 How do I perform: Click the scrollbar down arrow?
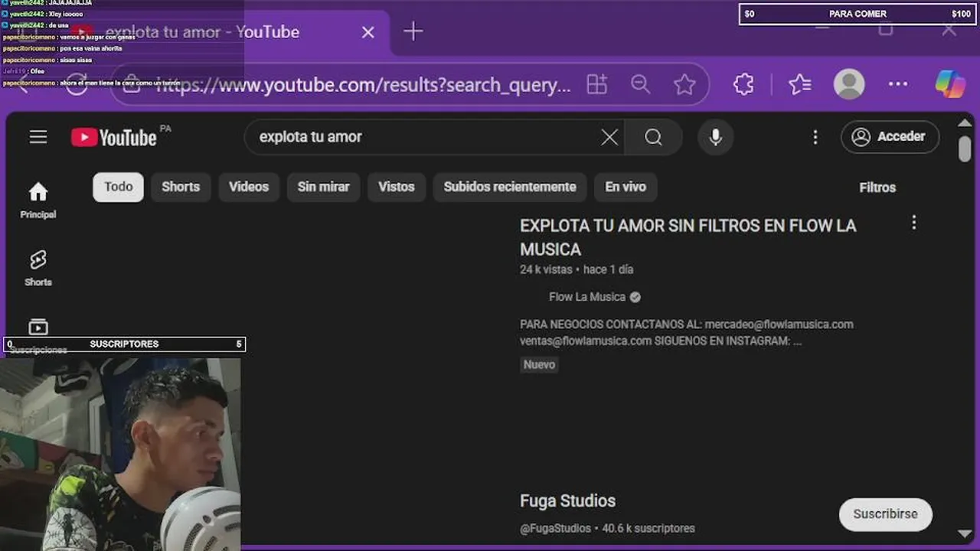click(965, 533)
